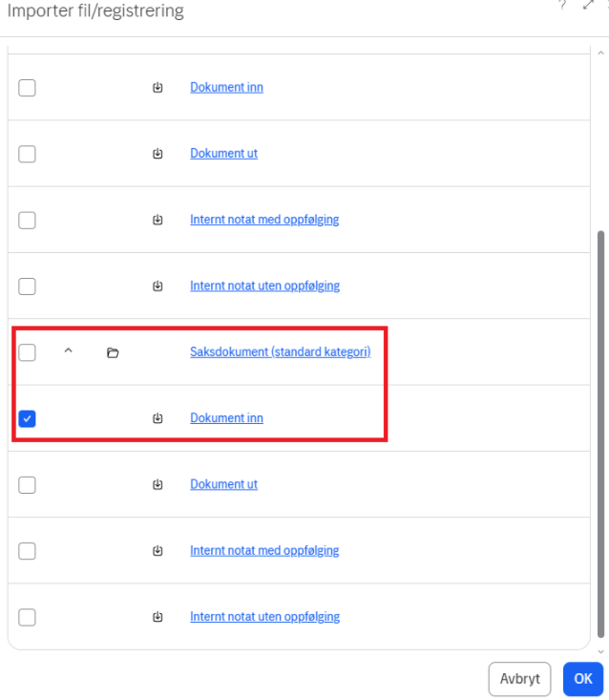Click the document icon on the first Dokument ut row
609x700 pixels.
pos(157,154)
